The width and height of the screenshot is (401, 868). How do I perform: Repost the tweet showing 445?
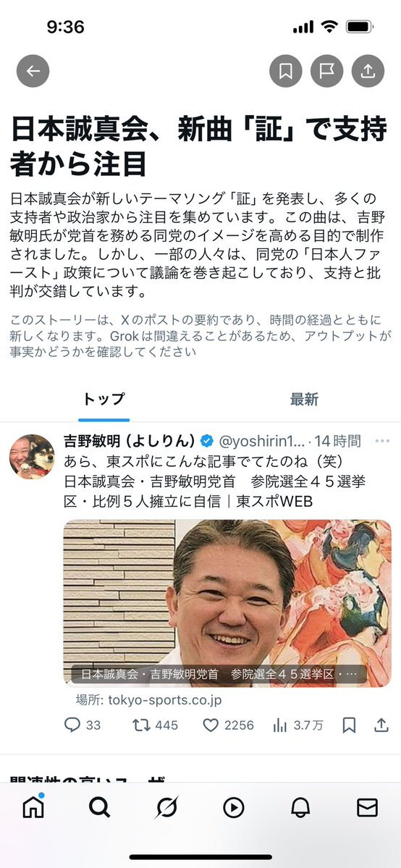point(156,725)
